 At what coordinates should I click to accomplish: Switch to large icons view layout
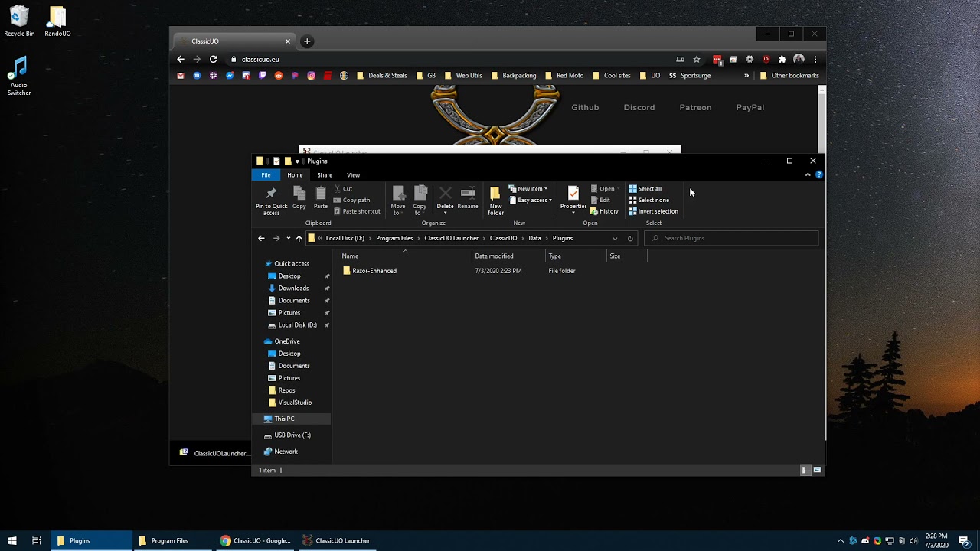point(817,470)
